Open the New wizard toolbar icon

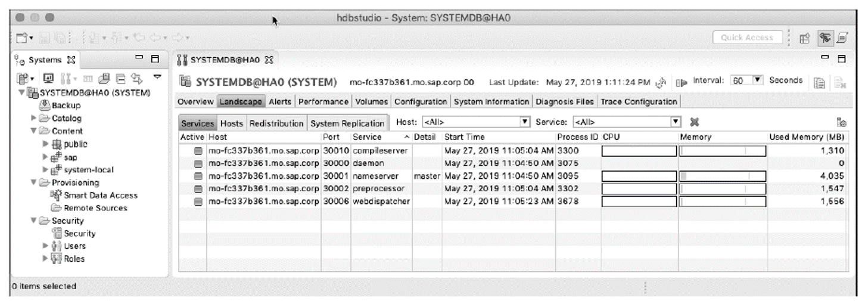tap(21, 38)
